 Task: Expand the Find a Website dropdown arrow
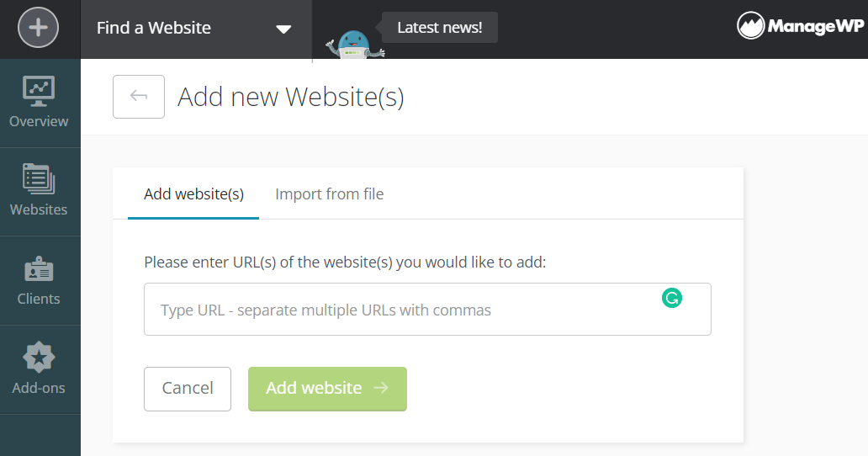coord(283,29)
